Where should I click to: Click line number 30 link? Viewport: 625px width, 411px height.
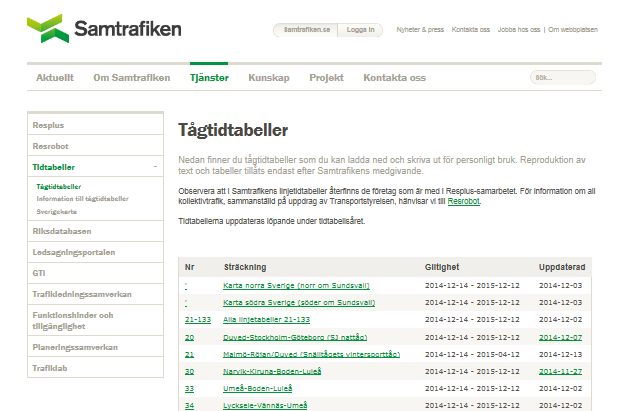point(189,372)
